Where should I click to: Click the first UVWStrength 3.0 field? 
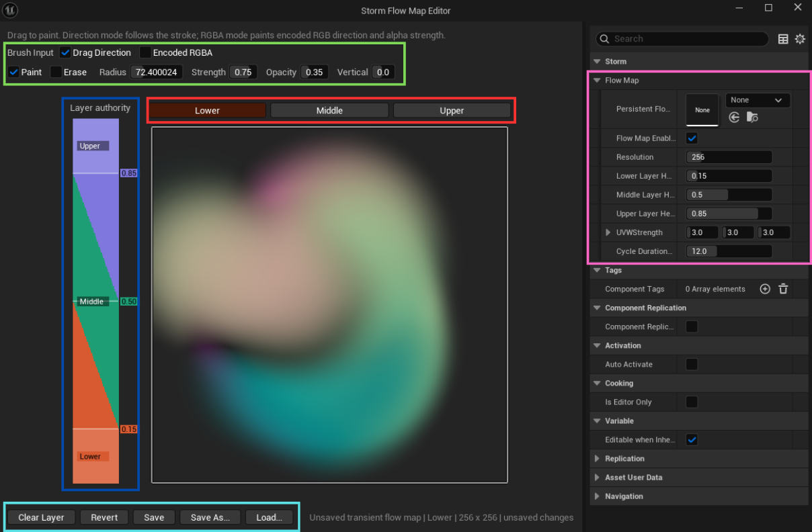702,232
